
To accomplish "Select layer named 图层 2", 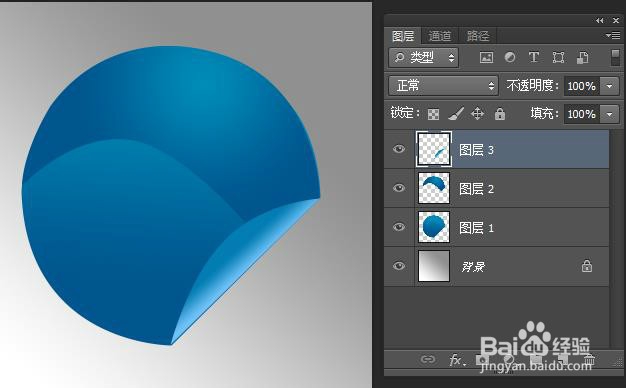I will [x=476, y=189].
